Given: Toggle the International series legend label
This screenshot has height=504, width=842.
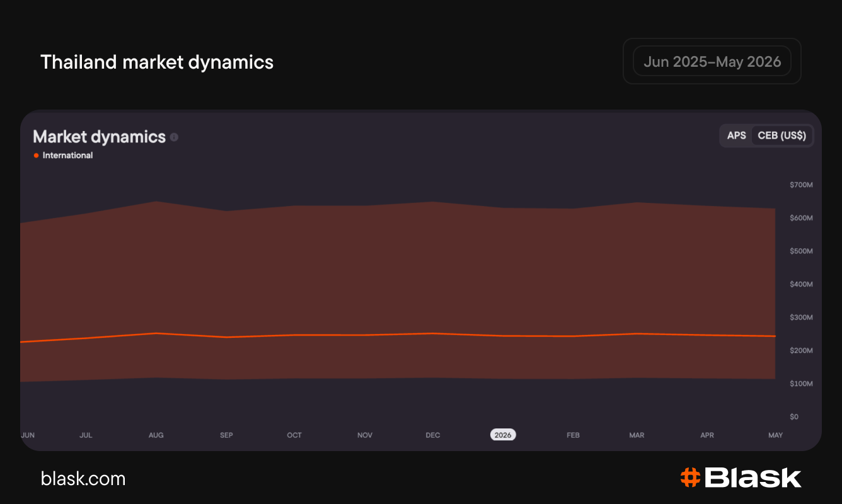Looking at the screenshot, I should (67, 156).
